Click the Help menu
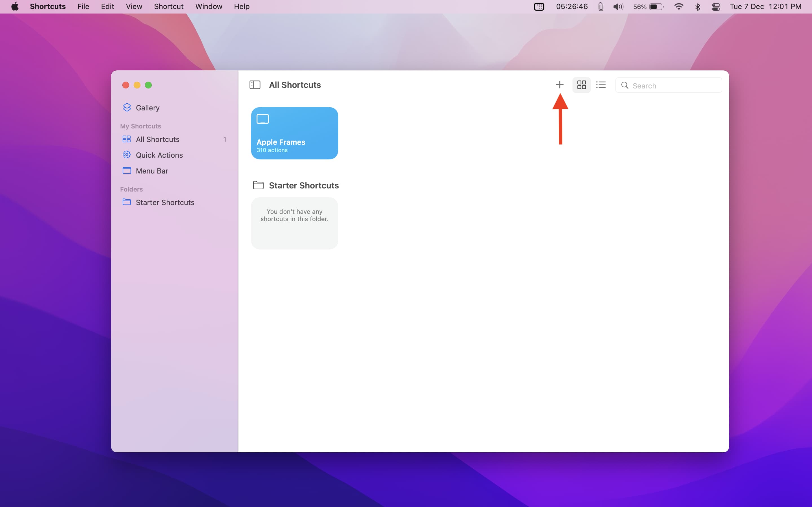Image resolution: width=812 pixels, height=507 pixels. pyautogui.click(x=241, y=6)
